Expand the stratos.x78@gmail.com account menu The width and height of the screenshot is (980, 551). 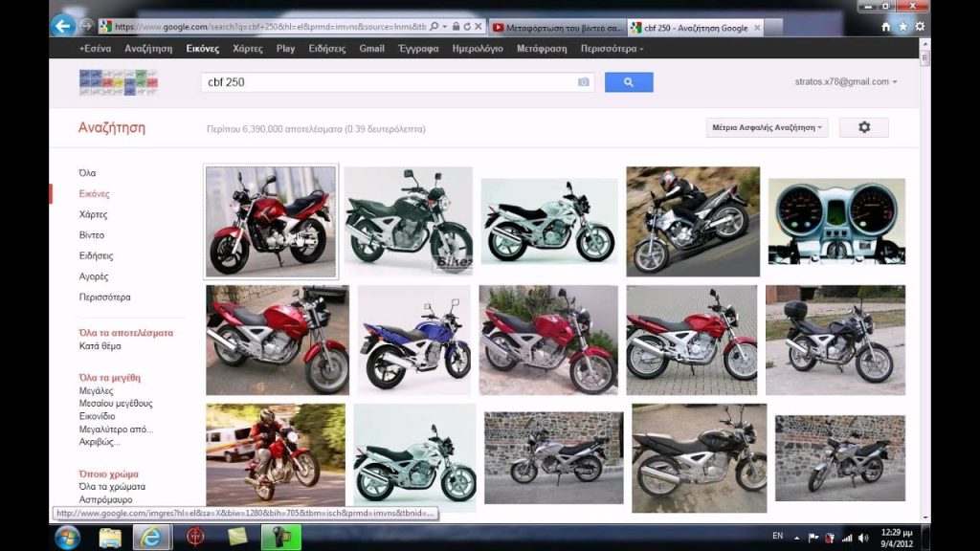point(846,82)
